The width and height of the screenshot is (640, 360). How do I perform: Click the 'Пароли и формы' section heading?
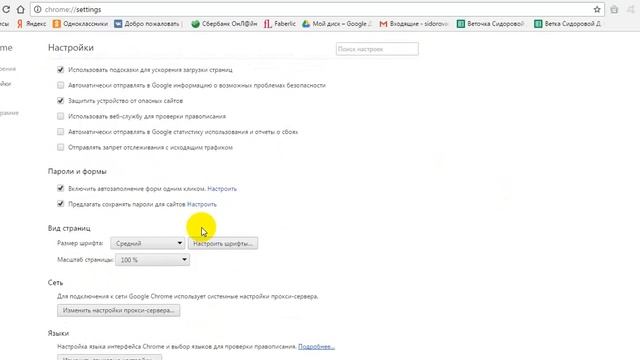(x=77, y=171)
